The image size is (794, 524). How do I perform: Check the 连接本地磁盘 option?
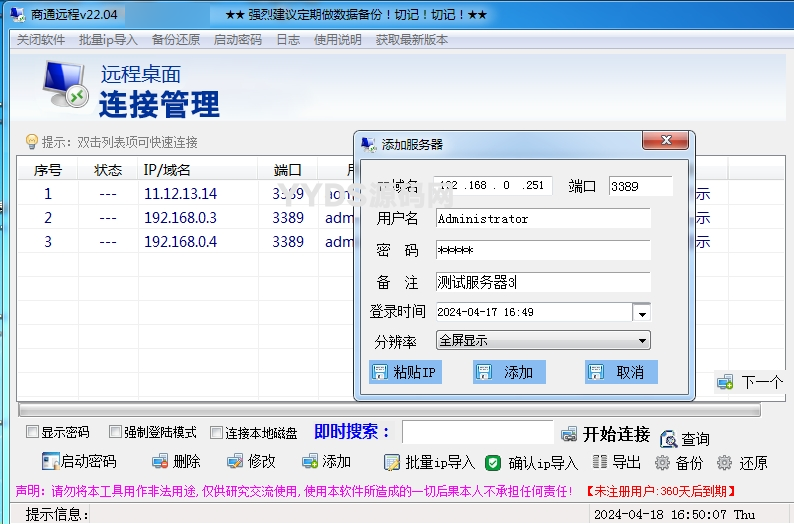pyautogui.click(x=216, y=433)
